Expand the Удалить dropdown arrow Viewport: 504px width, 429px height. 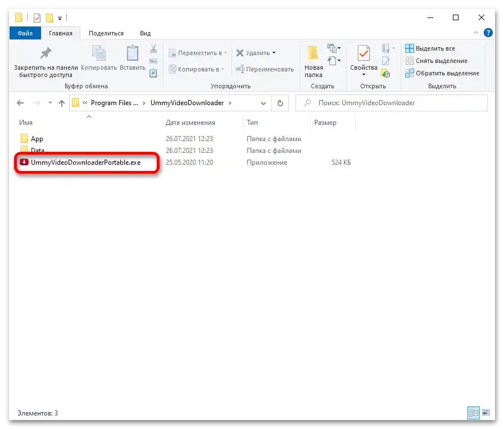coord(274,53)
